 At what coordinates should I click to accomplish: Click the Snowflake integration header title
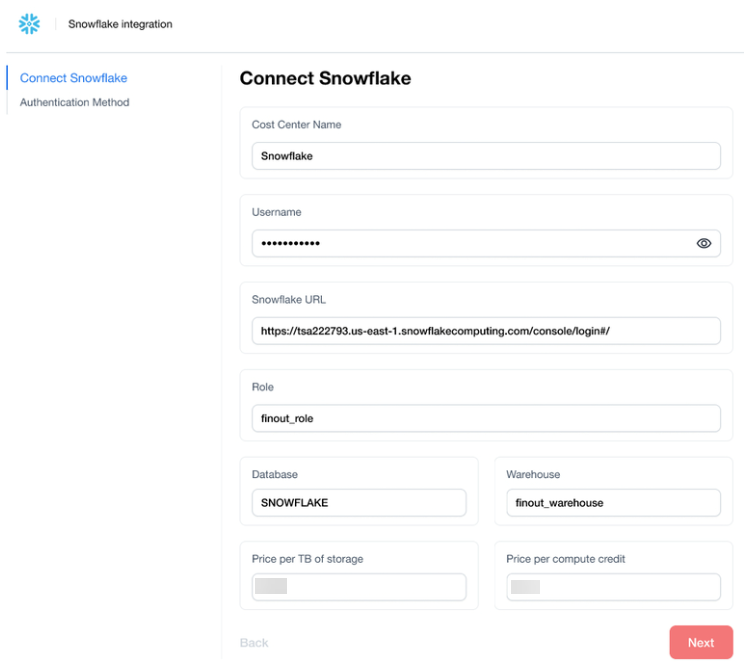[120, 24]
